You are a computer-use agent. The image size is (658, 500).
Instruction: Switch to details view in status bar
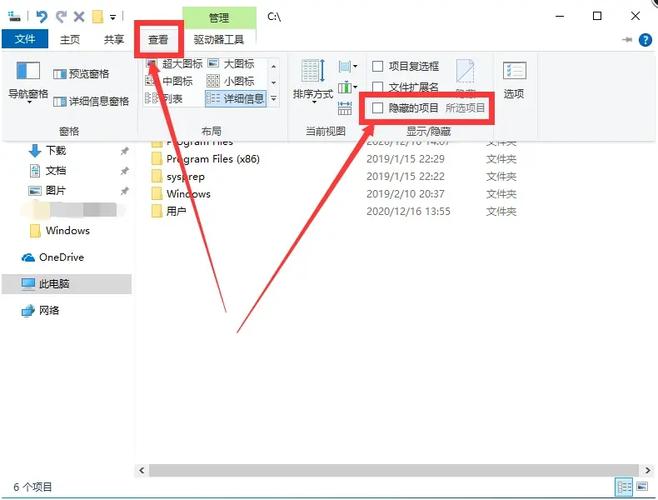point(624,487)
